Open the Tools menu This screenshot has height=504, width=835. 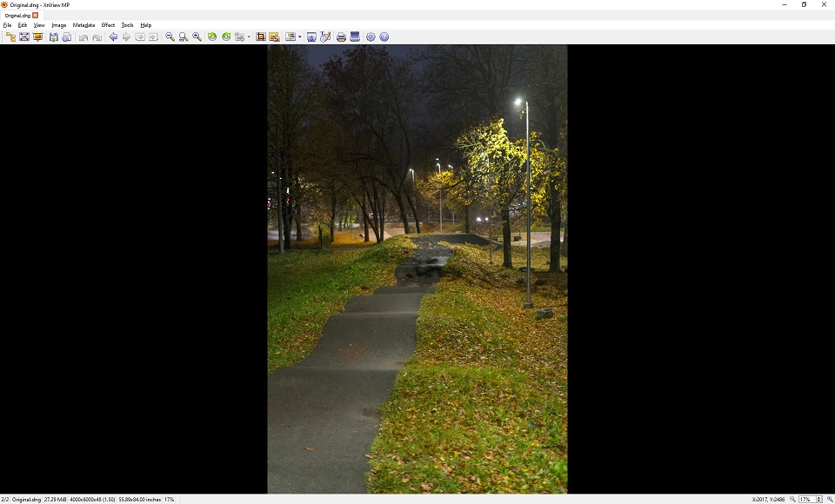point(127,25)
